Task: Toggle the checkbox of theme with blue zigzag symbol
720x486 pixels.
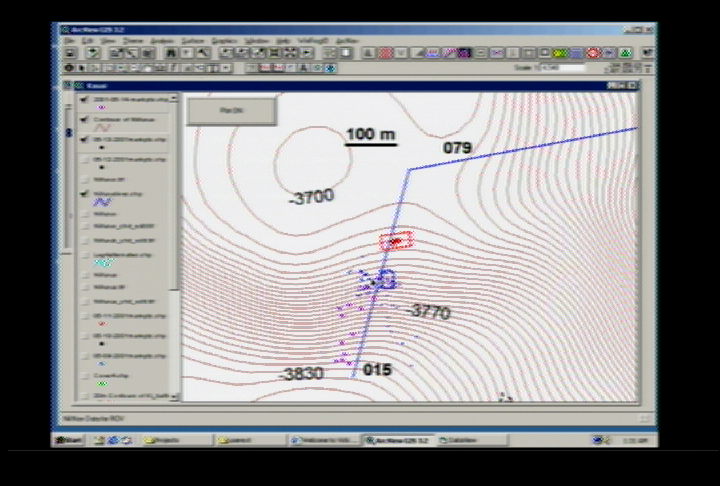Action: click(85, 193)
